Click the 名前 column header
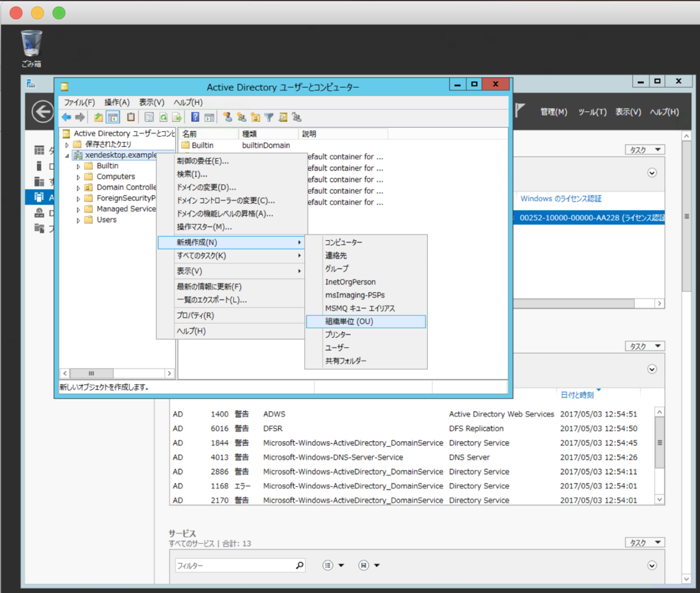The image size is (700, 593). pyautogui.click(x=209, y=134)
